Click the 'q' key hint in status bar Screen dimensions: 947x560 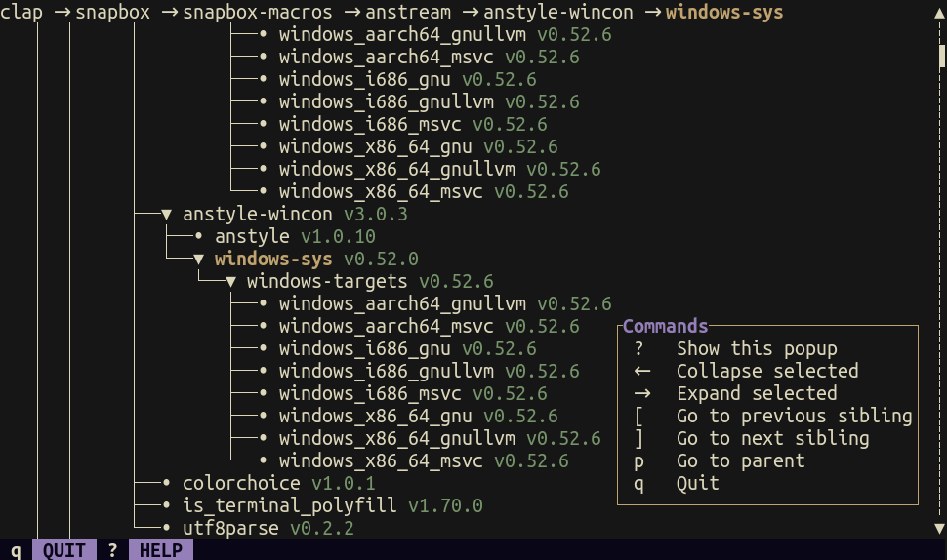pyautogui.click(x=16, y=550)
